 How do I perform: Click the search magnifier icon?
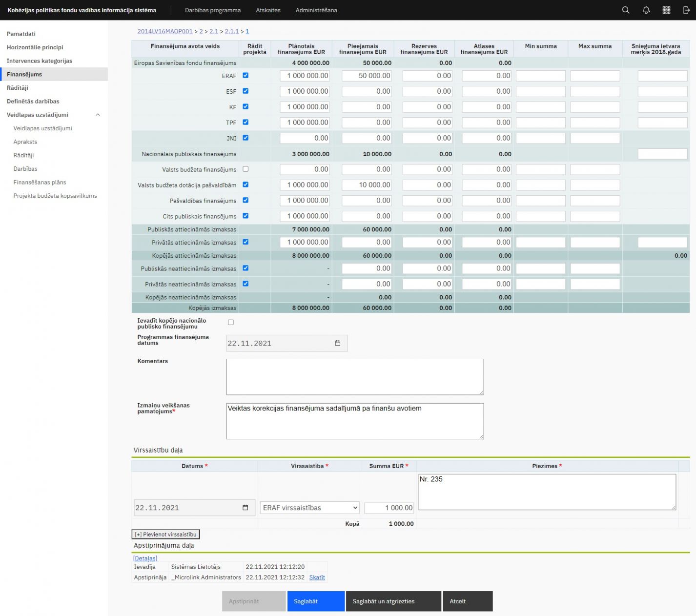tap(625, 10)
